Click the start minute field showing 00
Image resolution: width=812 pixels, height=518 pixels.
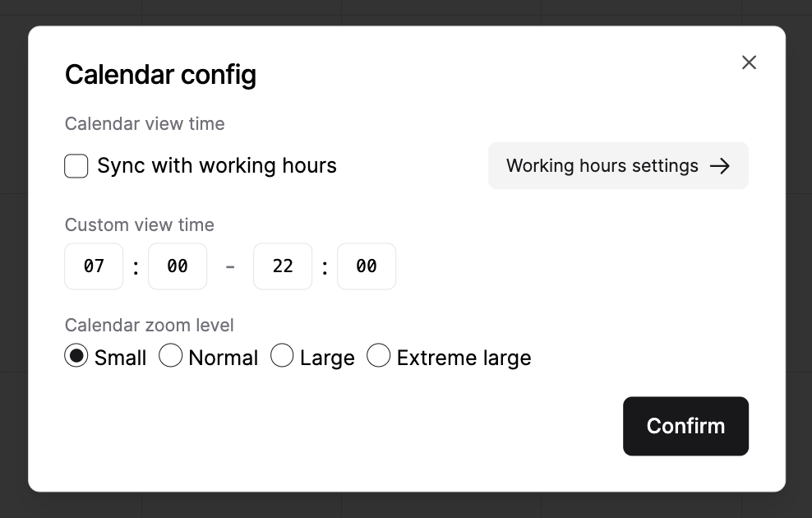point(178,266)
